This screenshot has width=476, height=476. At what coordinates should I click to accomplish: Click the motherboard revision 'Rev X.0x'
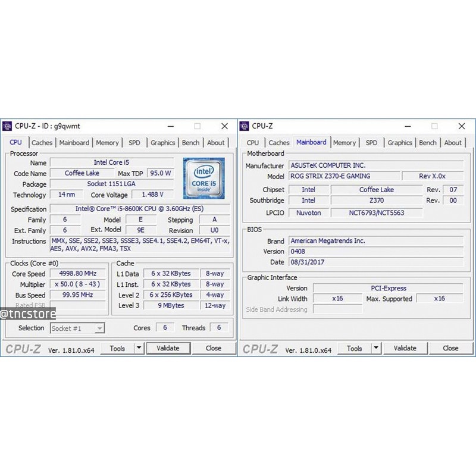433,176
